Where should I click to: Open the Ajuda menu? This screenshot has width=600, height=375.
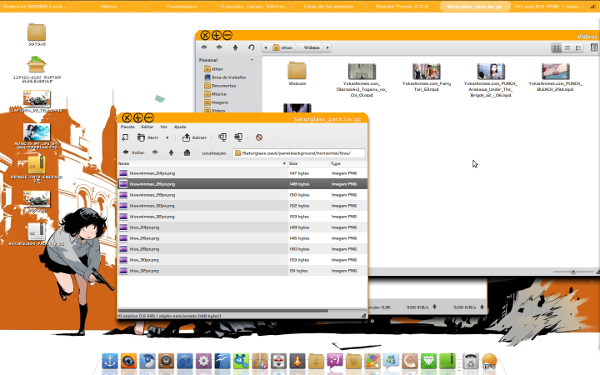(x=180, y=127)
